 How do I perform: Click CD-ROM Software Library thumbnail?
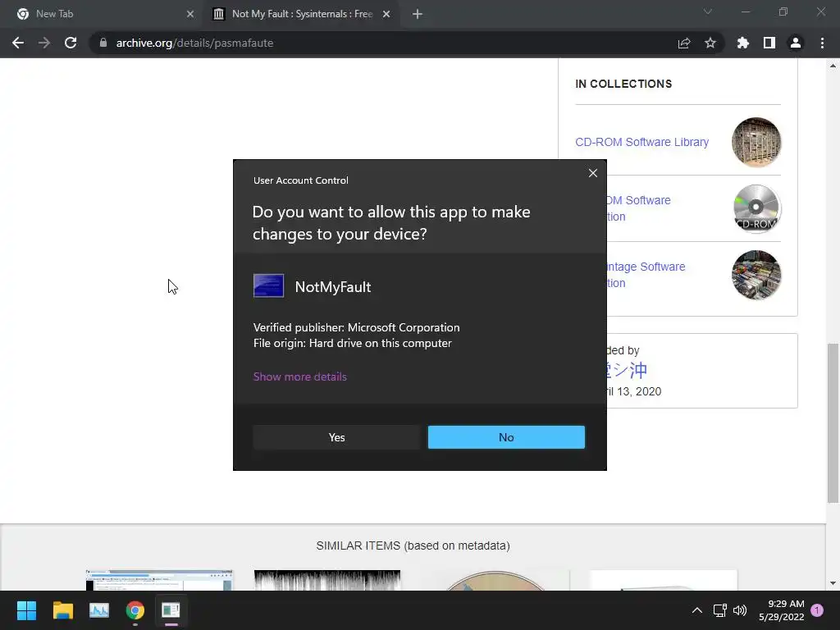[756, 142]
